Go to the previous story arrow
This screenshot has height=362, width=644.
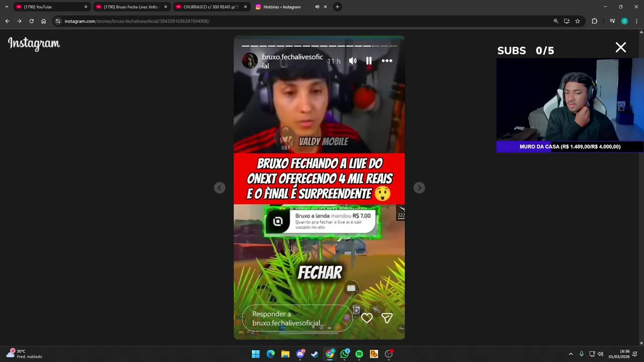[219, 188]
